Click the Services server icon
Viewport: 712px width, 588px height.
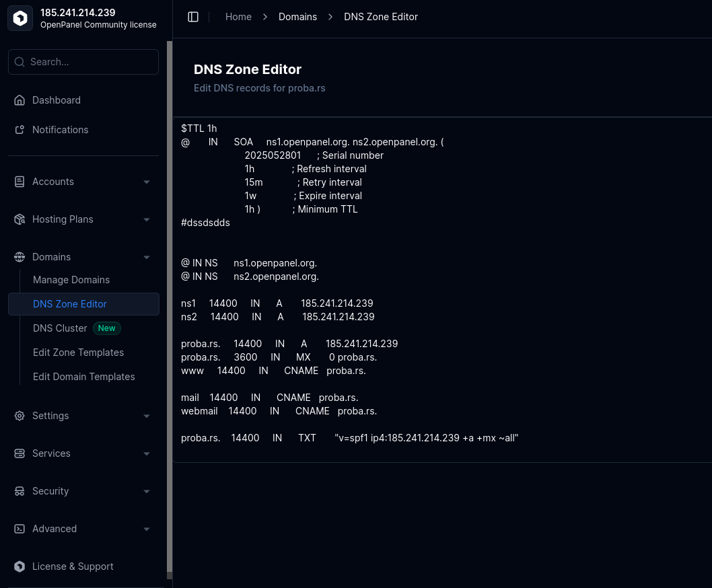coord(20,453)
